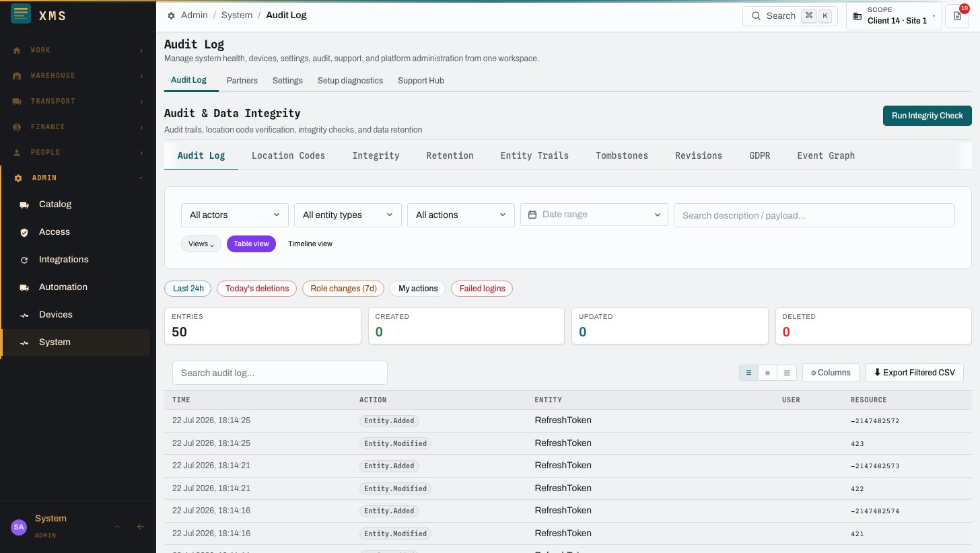
Task: Collapse sidebar with the left arrow icon
Action: point(141,527)
